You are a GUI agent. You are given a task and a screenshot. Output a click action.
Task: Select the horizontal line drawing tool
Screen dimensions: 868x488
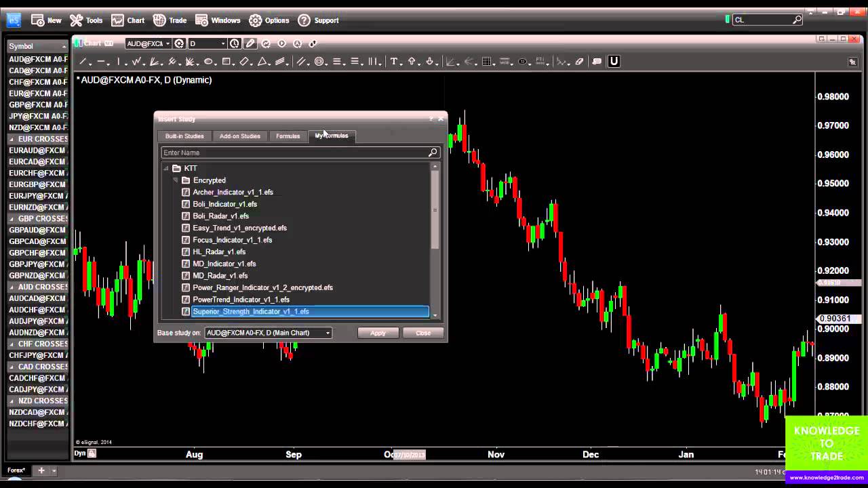coord(100,62)
